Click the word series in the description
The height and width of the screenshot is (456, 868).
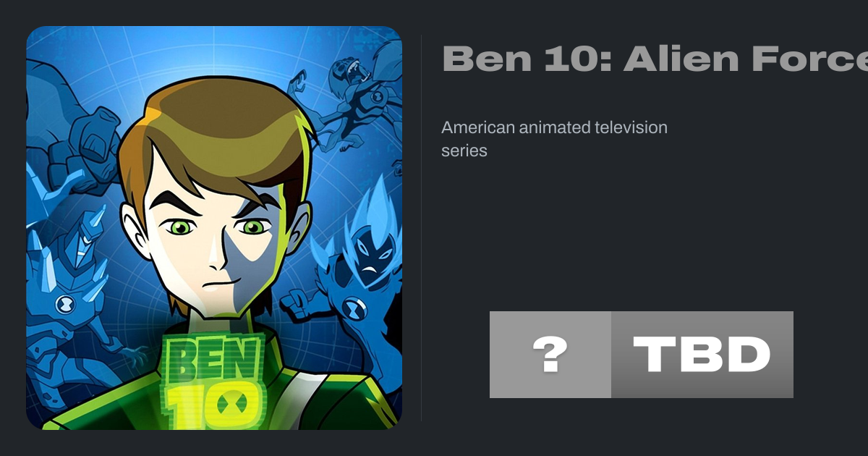point(464,151)
